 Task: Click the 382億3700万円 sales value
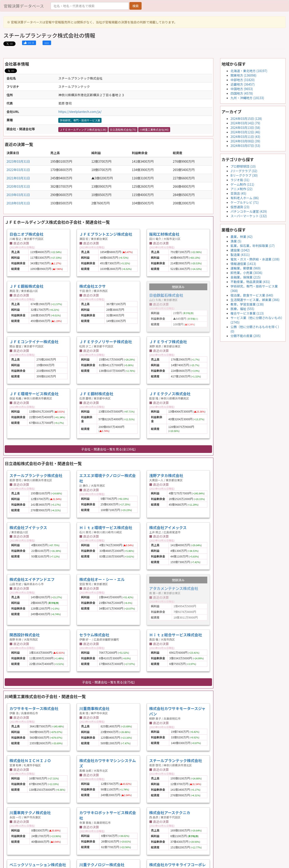pos(61,187)
